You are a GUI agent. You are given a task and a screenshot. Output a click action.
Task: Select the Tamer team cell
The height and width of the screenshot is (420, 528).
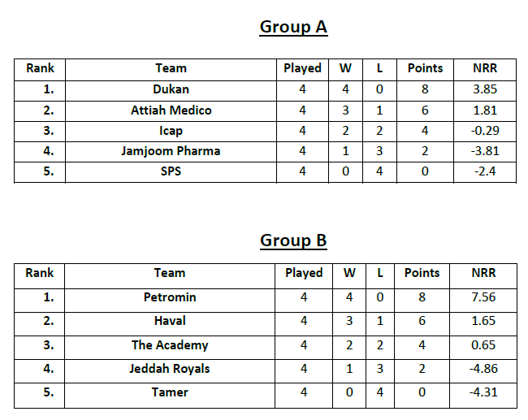170,392
